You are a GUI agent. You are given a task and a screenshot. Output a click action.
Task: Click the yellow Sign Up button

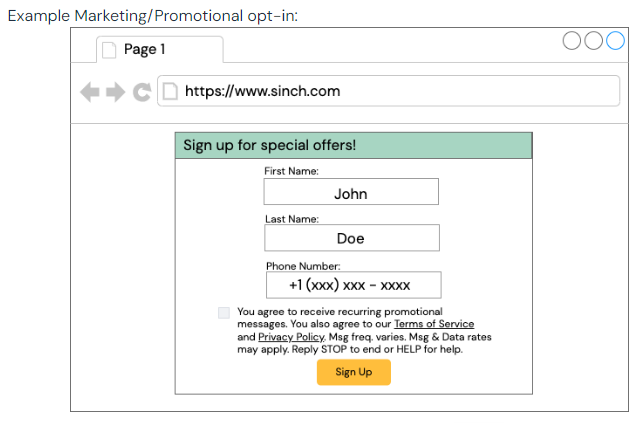coord(353,372)
